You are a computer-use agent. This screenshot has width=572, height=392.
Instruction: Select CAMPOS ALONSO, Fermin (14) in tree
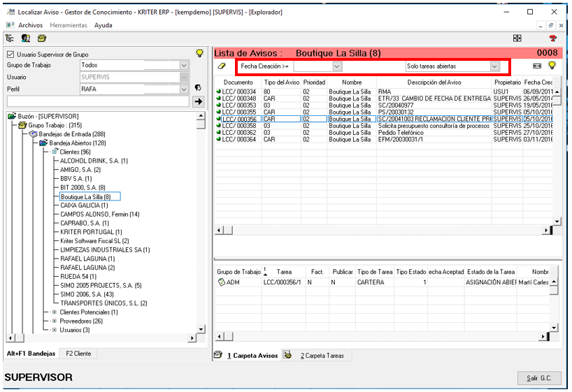99,214
